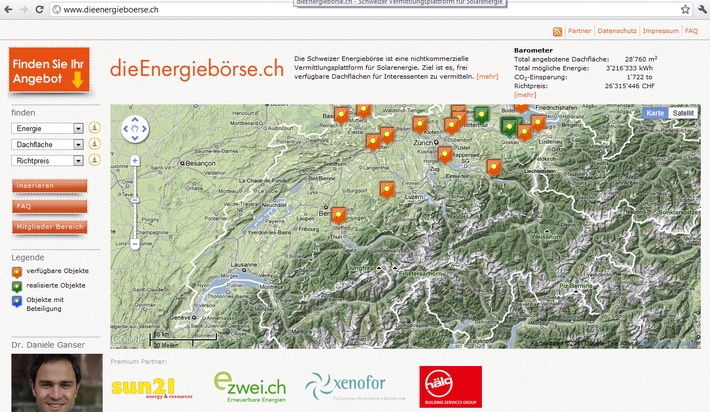Click the info icon beside Energie dropdown
Screen dimensions: 710x412
click(94, 128)
